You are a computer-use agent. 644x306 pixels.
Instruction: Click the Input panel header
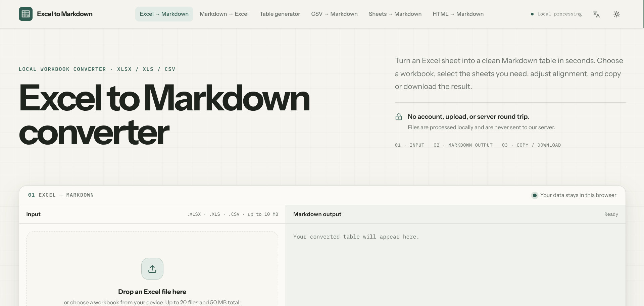[x=152, y=214]
